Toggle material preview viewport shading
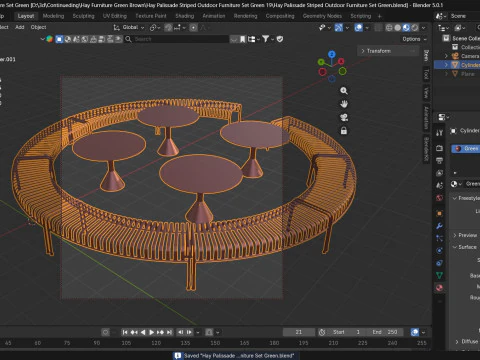 (x=406, y=28)
